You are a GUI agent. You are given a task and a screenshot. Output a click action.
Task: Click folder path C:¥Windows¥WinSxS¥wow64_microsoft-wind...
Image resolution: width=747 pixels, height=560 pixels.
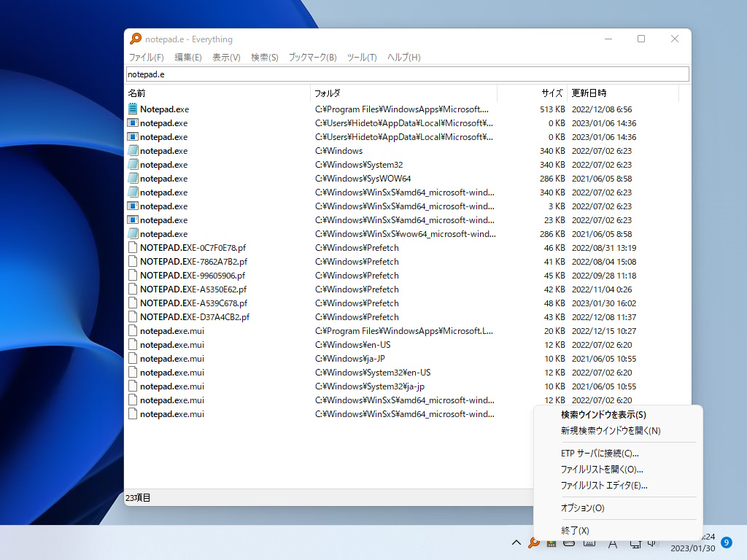(405, 234)
